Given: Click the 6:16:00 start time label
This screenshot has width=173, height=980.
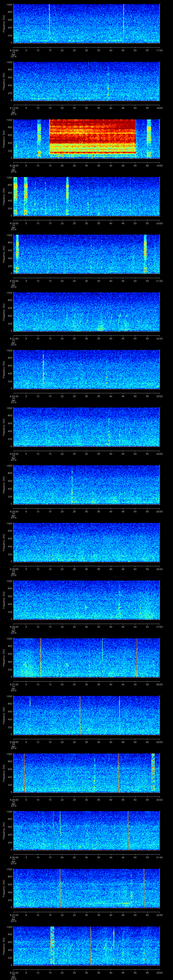Looking at the screenshot, I should pos(14,50).
